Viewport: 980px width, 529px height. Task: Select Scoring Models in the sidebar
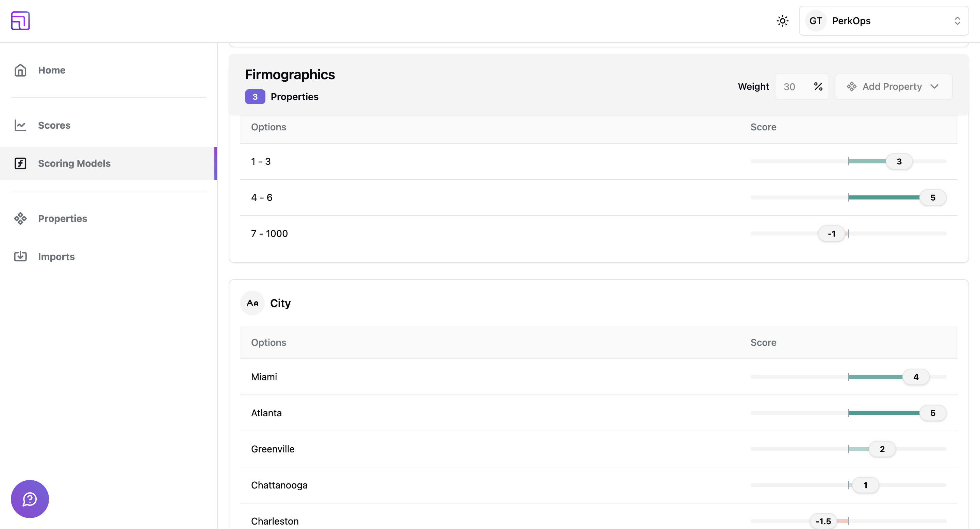point(109,163)
